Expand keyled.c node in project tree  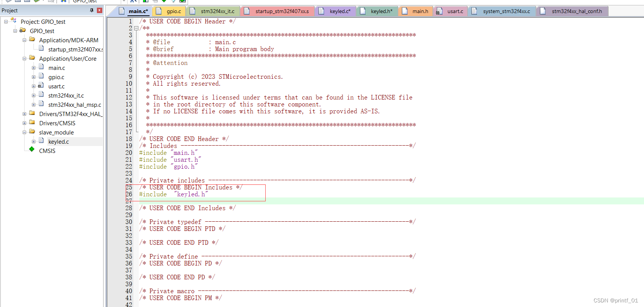coord(33,142)
